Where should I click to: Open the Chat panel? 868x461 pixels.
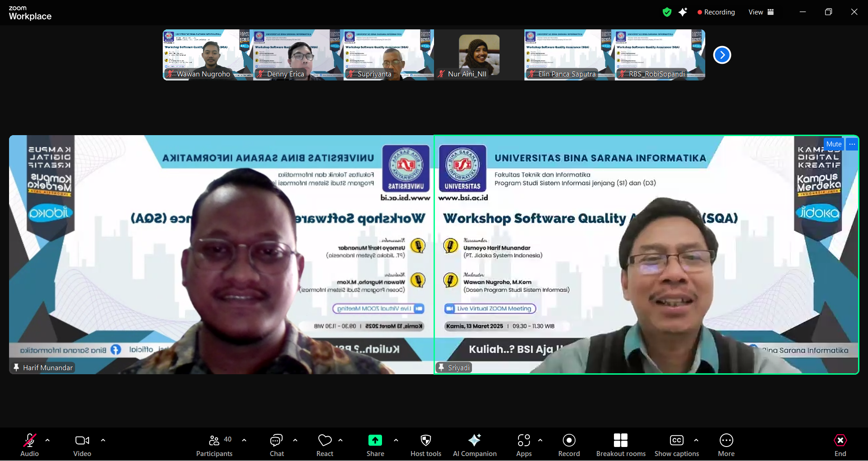[277, 445]
